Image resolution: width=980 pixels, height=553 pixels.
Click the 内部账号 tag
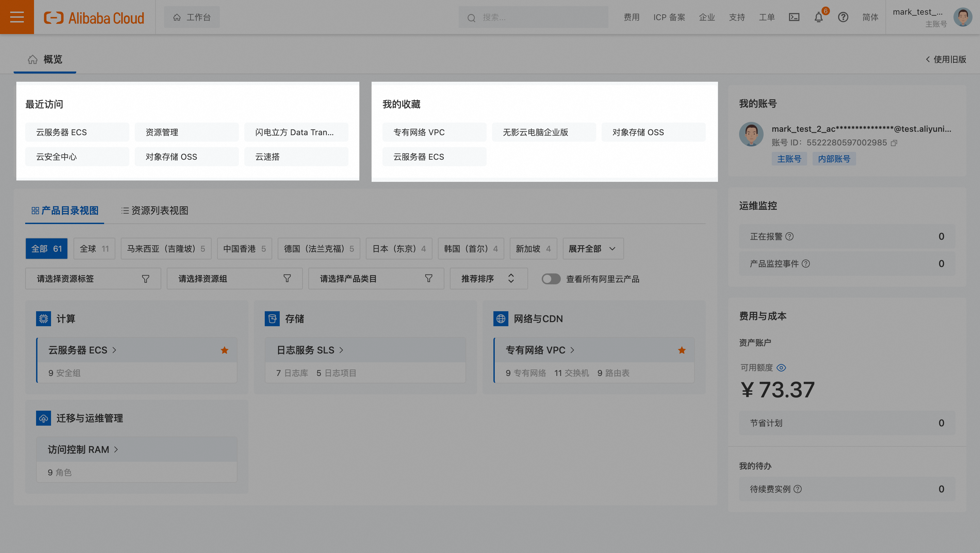(x=834, y=159)
